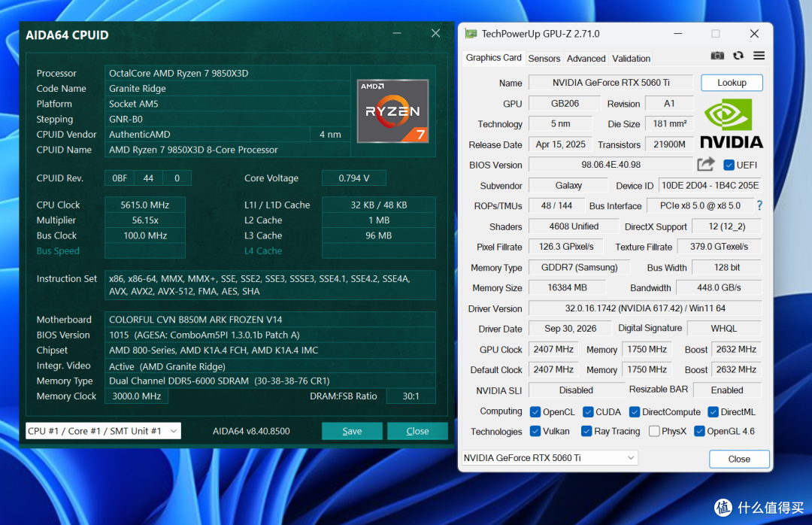Screen dimensions: 812x525
Task: Click the NVIDIA logo in GPU-Z
Action: [x=732, y=124]
